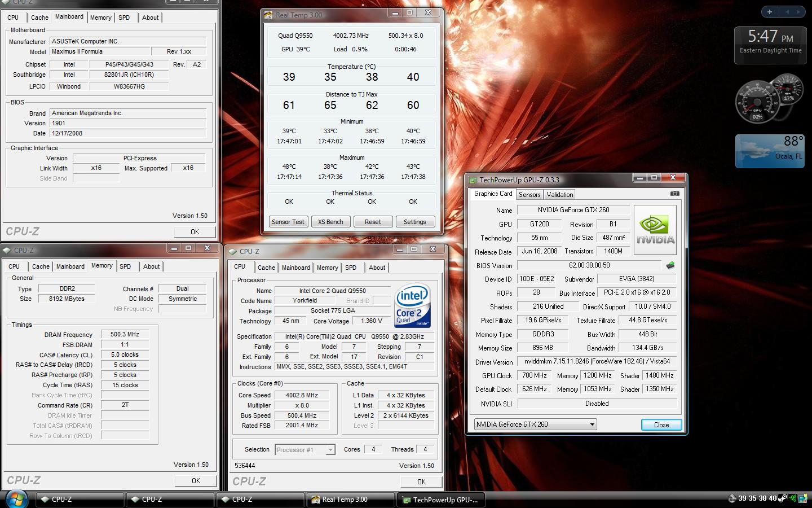Open the CPU tab in the Memory window
Viewport: 812px width, 508px height.
(14, 266)
